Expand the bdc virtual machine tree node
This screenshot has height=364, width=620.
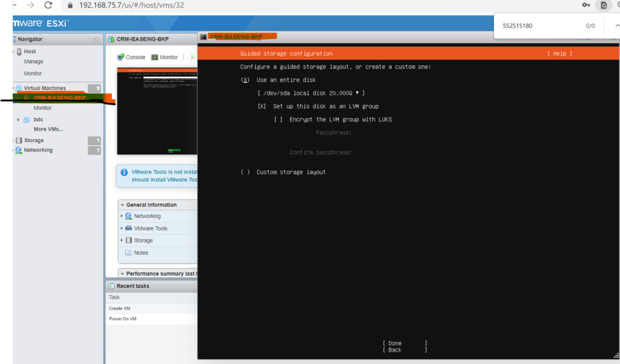coord(19,120)
